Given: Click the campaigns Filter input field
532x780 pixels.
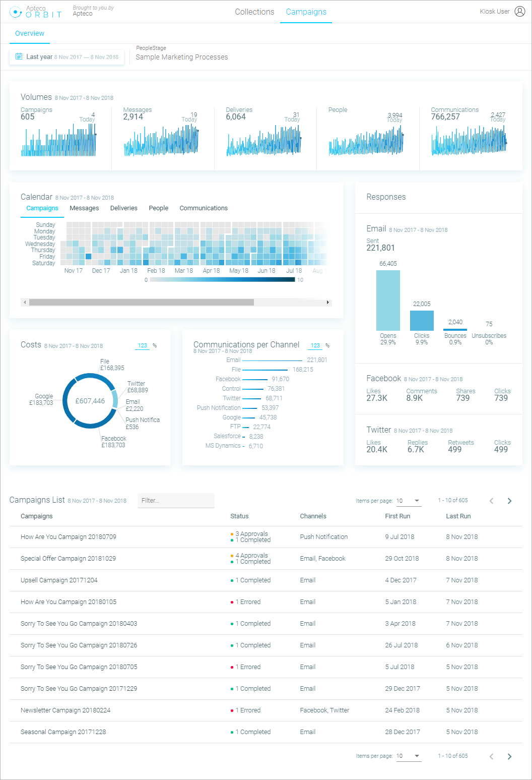Looking at the screenshot, I should click(176, 500).
